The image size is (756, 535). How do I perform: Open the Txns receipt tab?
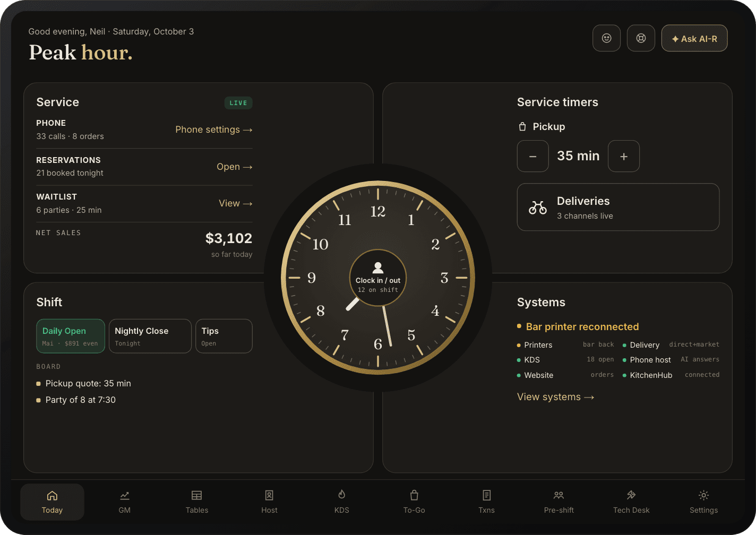coord(486,502)
